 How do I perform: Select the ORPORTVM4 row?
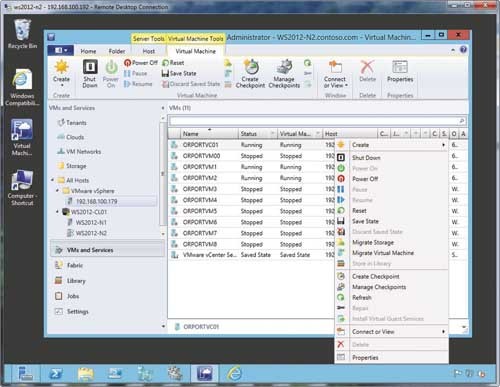(x=251, y=200)
